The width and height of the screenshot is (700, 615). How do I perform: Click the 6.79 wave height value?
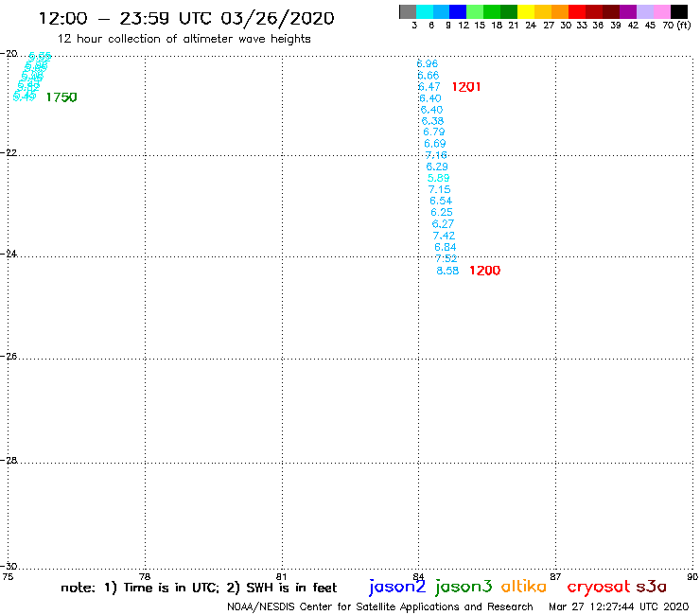(434, 132)
